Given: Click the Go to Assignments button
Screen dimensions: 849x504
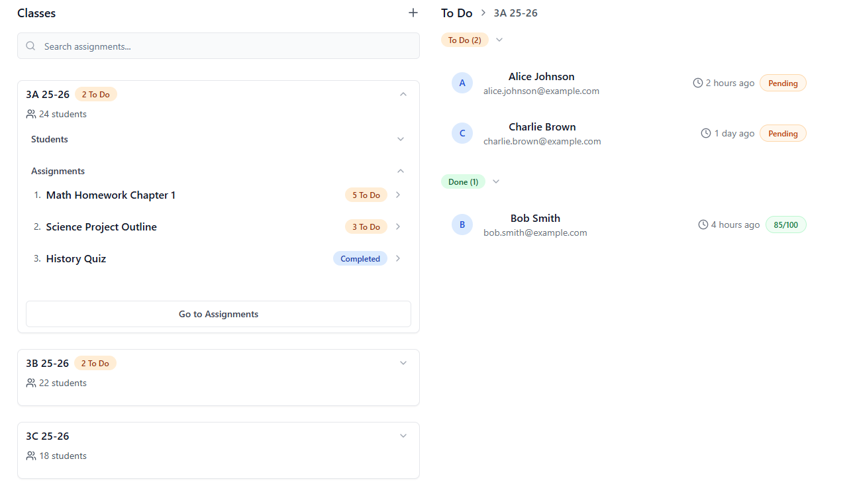Looking at the screenshot, I should tap(218, 313).
